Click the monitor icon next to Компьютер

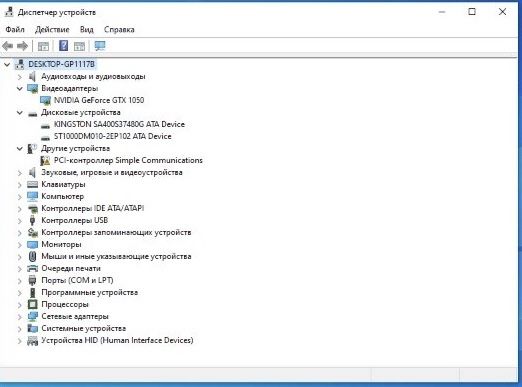(32, 197)
